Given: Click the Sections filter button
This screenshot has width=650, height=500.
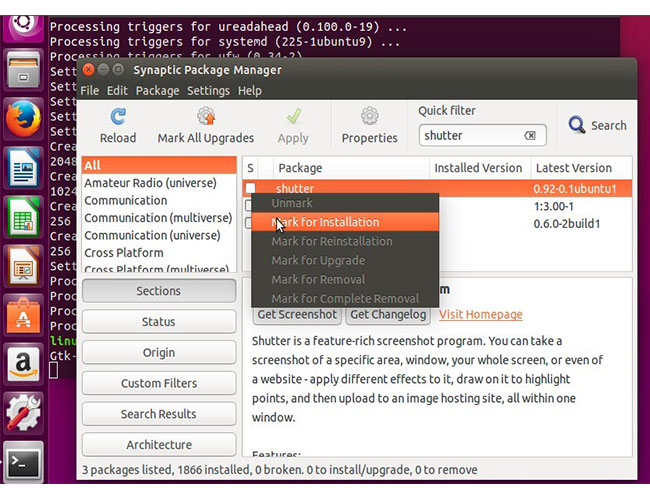Looking at the screenshot, I should 159,291.
